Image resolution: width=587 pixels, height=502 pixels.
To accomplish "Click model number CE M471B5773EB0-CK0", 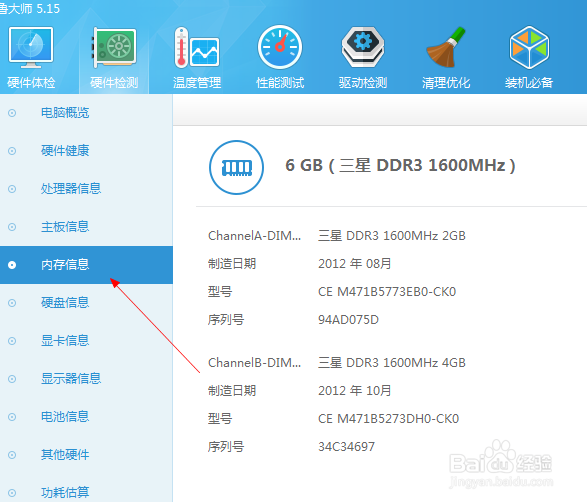I will [x=387, y=292].
